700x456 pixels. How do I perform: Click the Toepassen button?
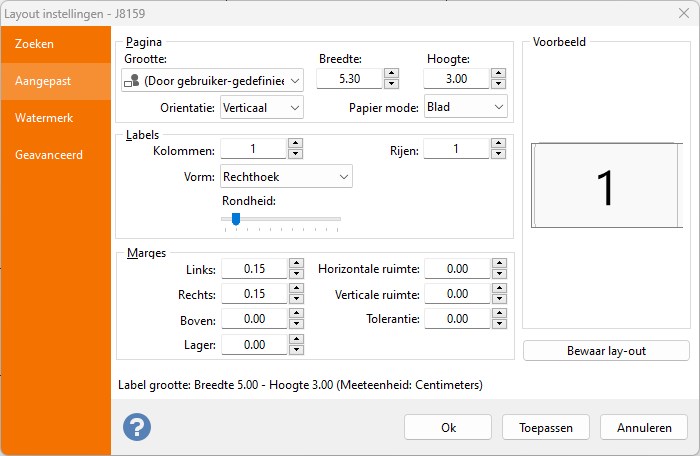coord(546,427)
